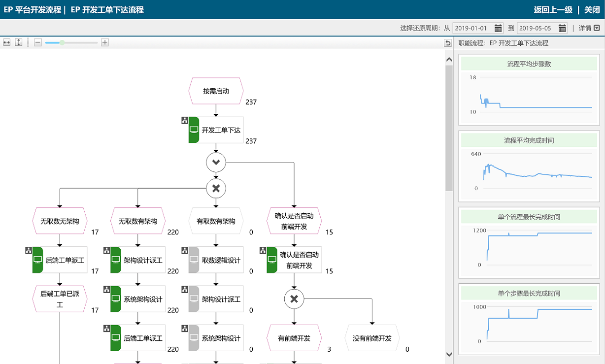Open the start date calendar picker
605x364 pixels.
click(498, 28)
